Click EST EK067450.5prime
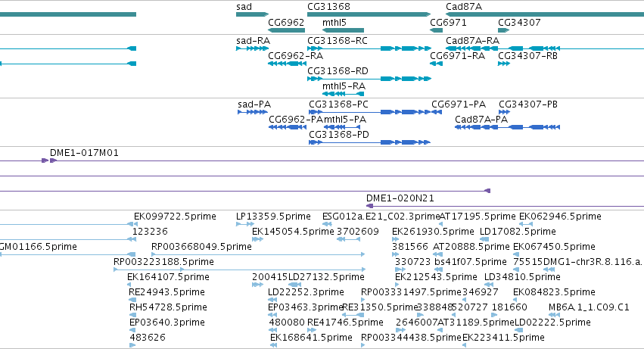Viewport: 644px width, 349px height. point(516,255)
